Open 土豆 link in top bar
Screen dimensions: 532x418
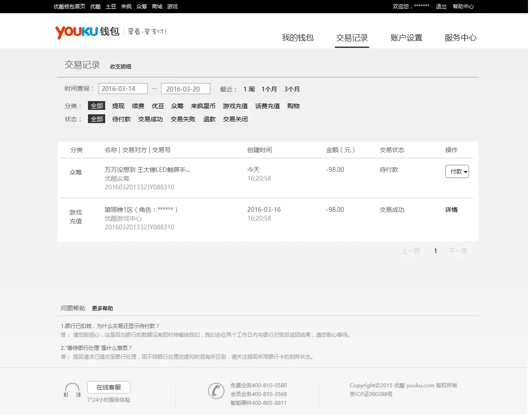click(111, 7)
